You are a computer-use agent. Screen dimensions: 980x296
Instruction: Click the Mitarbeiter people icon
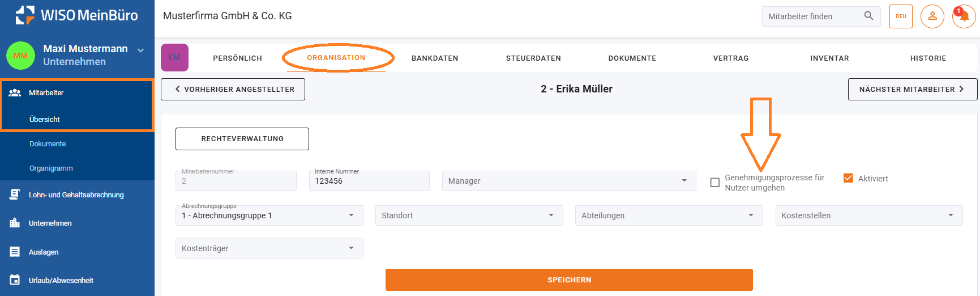click(x=15, y=92)
